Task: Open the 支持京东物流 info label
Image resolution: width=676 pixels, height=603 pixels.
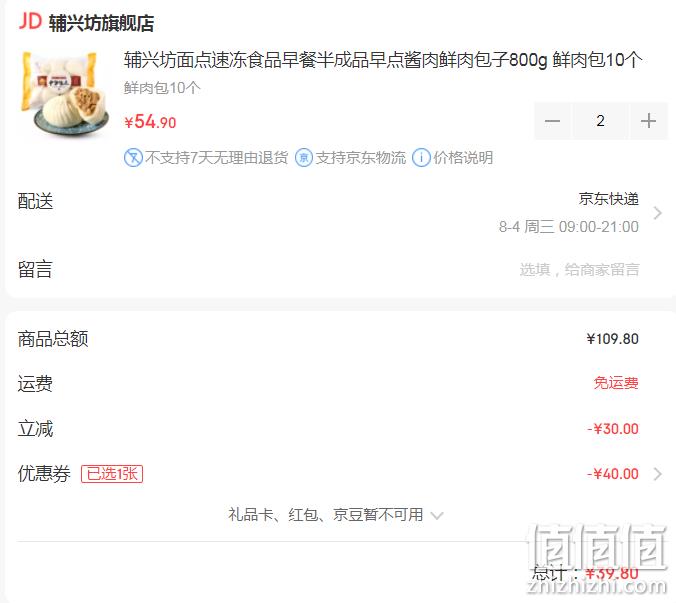Action: (x=361, y=158)
